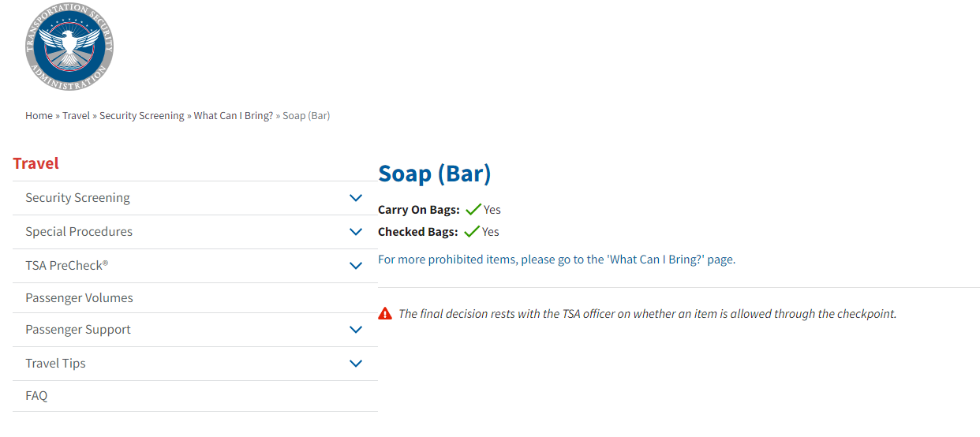Click the TSA eagle seal logo
The width and height of the screenshot is (980, 437).
tap(69, 47)
